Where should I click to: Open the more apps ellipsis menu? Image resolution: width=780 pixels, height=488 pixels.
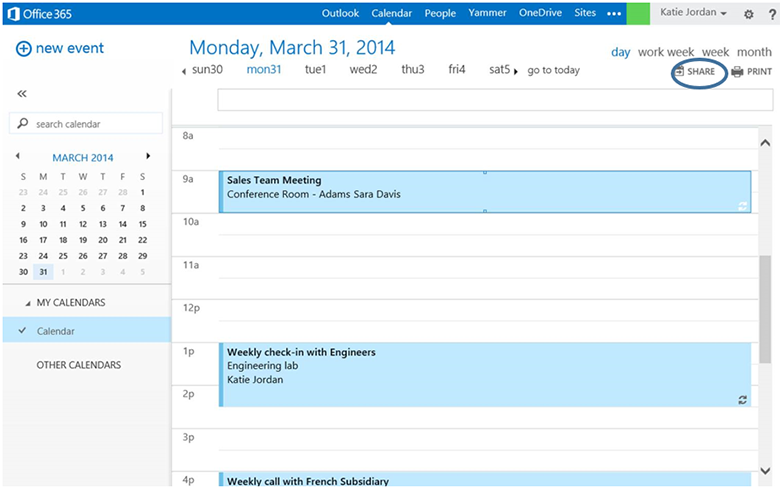click(x=614, y=14)
